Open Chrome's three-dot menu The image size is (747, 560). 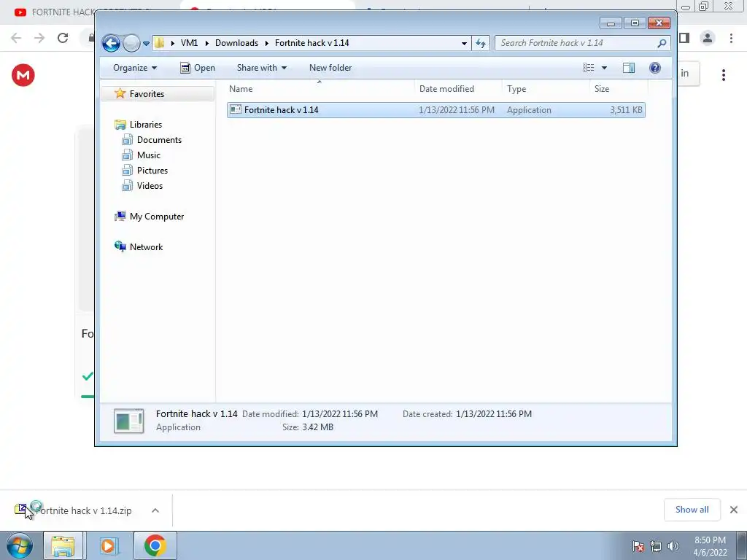tap(731, 38)
